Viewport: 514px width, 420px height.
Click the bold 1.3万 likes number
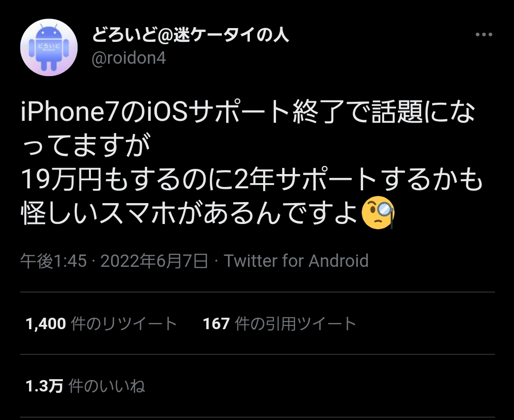[x=44, y=386]
